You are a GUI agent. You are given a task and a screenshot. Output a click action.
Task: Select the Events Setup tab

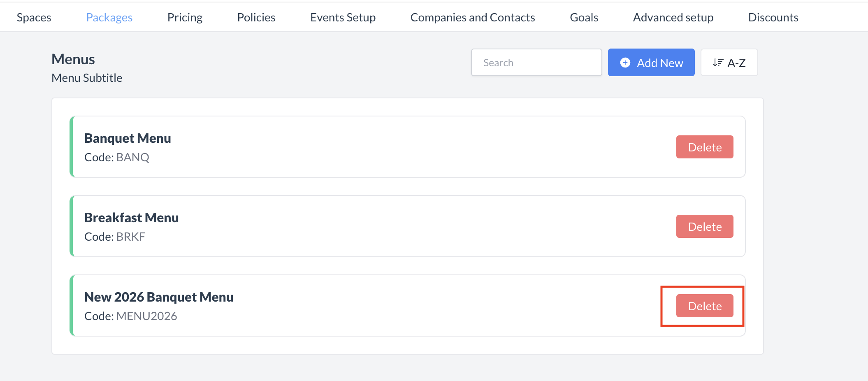(343, 17)
